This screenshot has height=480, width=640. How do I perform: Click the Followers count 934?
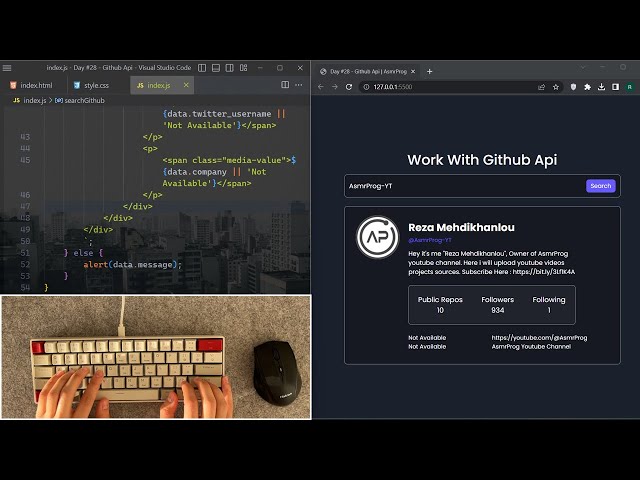498,310
